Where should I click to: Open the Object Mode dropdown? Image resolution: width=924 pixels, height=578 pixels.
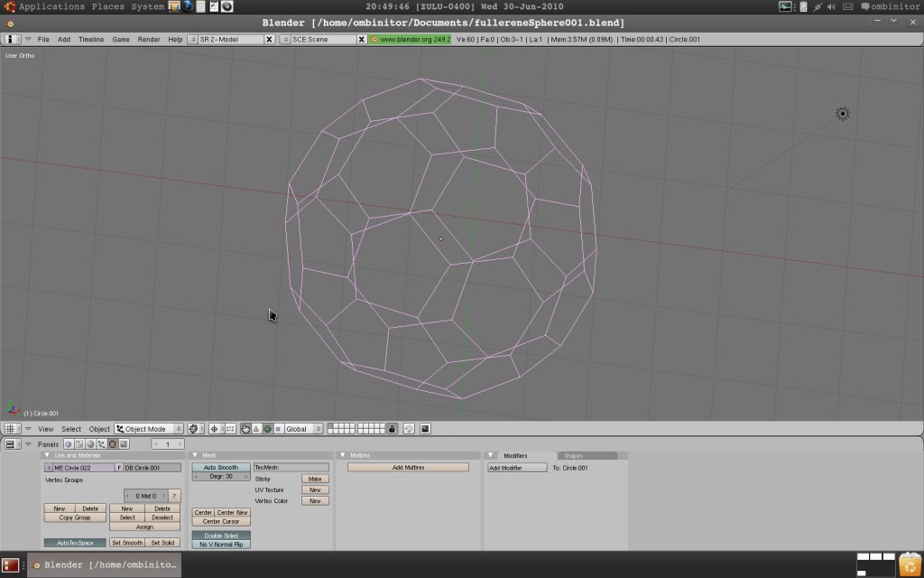147,428
